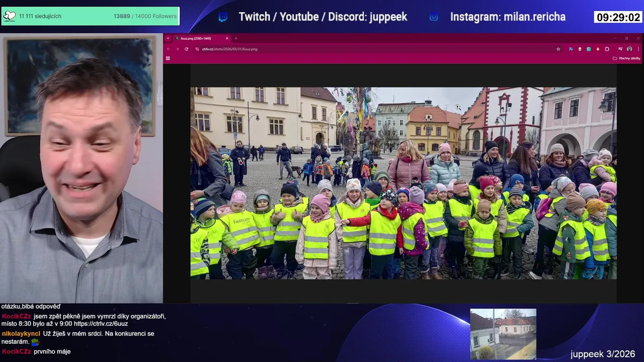Click the kindergarten group photo
This screenshot has height=362, width=644.
point(403,183)
